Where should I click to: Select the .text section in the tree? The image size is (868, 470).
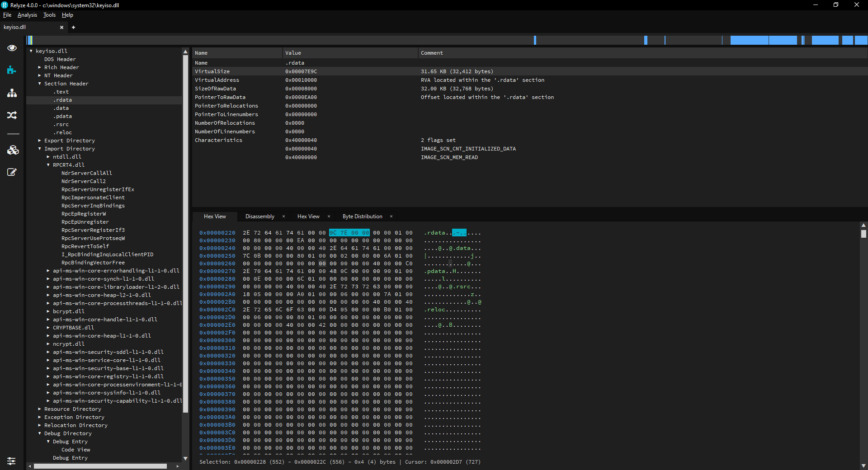tap(61, 92)
